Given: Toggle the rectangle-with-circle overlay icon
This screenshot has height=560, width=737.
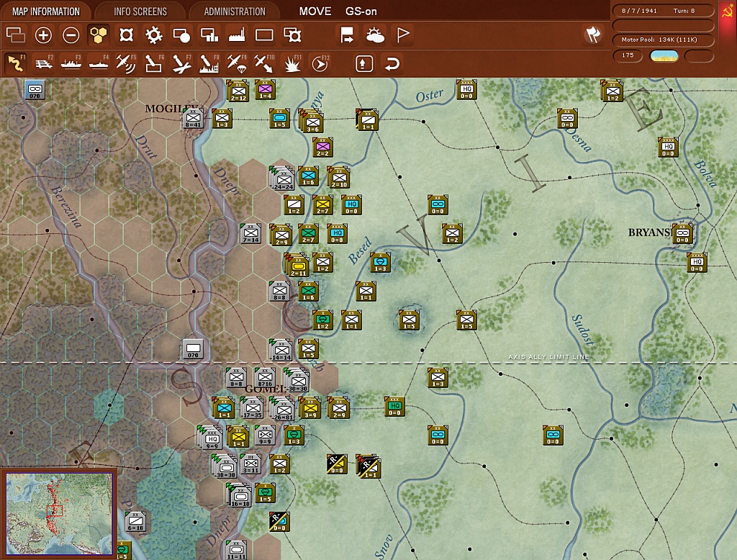Looking at the screenshot, I should pyautogui.click(x=181, y=35).
